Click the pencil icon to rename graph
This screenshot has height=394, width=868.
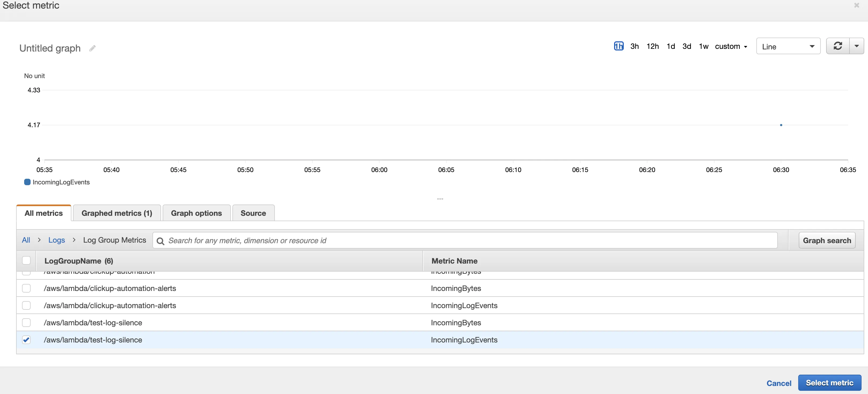[x=92, y=49]
